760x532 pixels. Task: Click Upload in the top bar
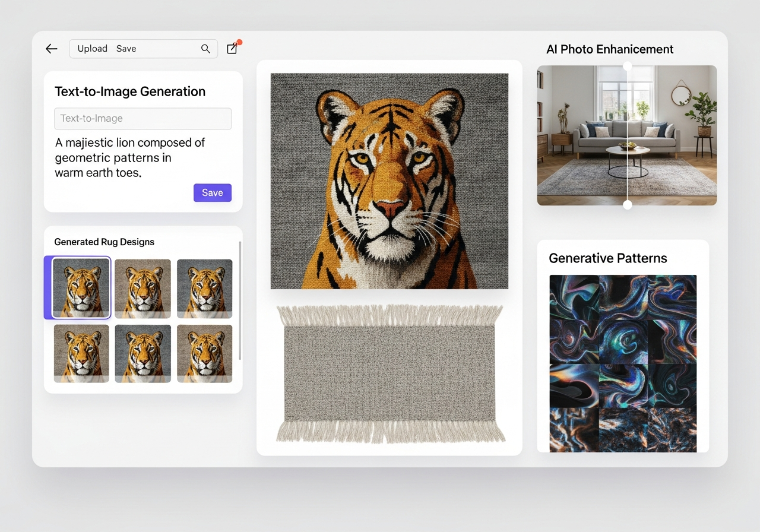[92, 49]
